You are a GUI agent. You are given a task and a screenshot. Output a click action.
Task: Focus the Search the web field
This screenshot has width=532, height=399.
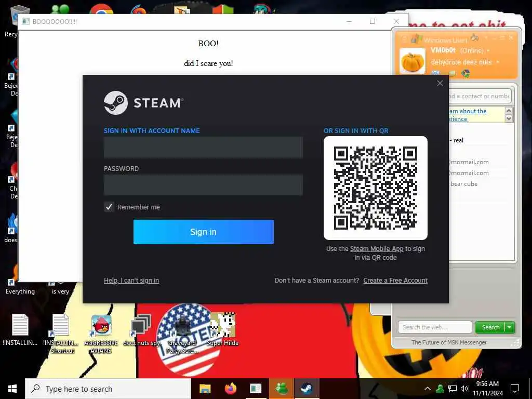(x=435, y=327)
